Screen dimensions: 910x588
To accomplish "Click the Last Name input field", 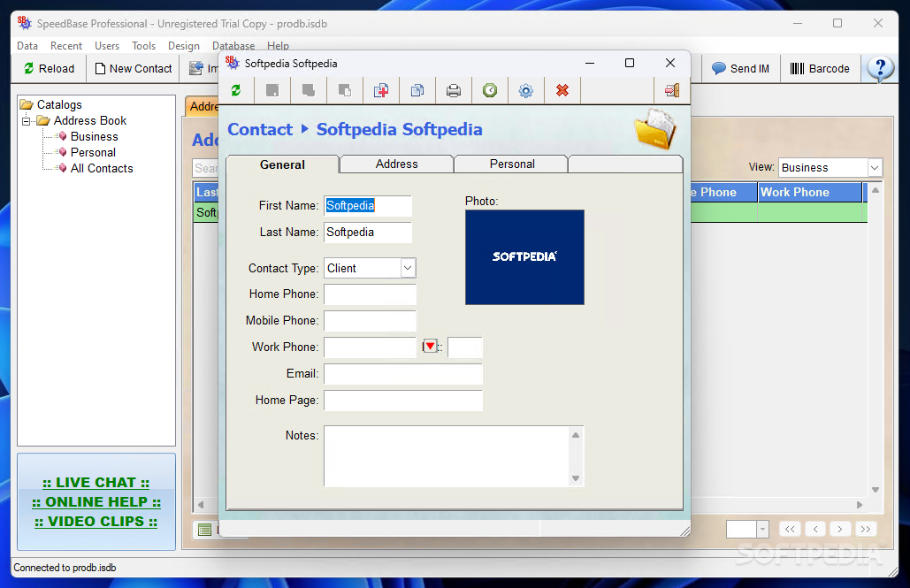I will coord(368,233).
